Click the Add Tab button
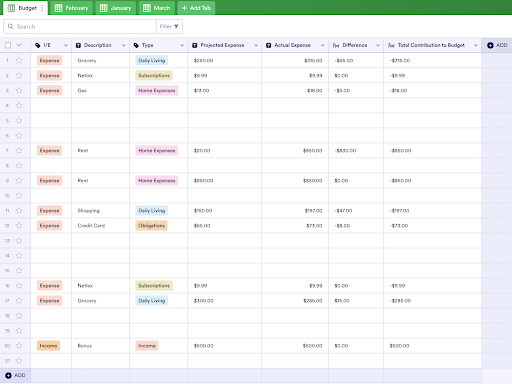 coord(196,8)
